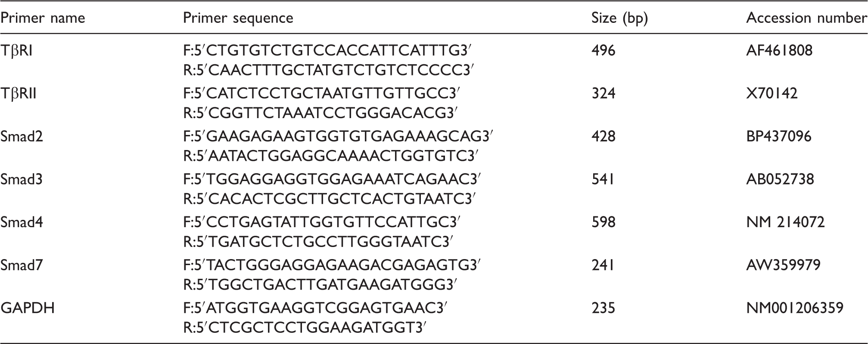Select accession number AF461808
The height and width of the screenshot is (344, 868).
click(779, 51)
